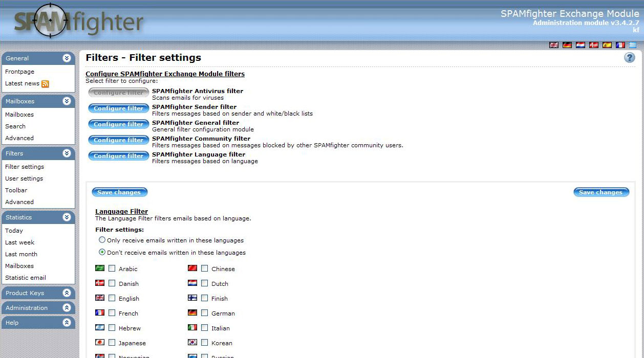Open the Latest news menu entry
Image resolution: width=644 pixels, height=358 pixels.
[22, 83]
